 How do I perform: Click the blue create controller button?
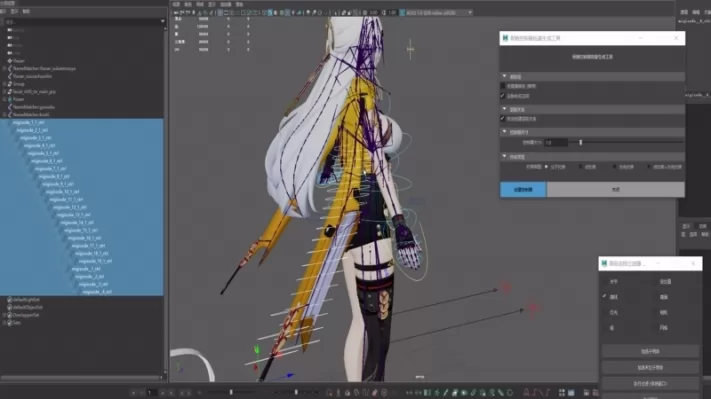click(x=523, y=190)
